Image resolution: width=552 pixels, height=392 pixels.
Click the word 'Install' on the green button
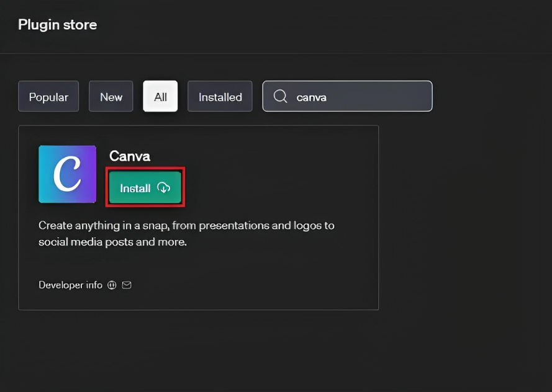(x=135, y=189)
